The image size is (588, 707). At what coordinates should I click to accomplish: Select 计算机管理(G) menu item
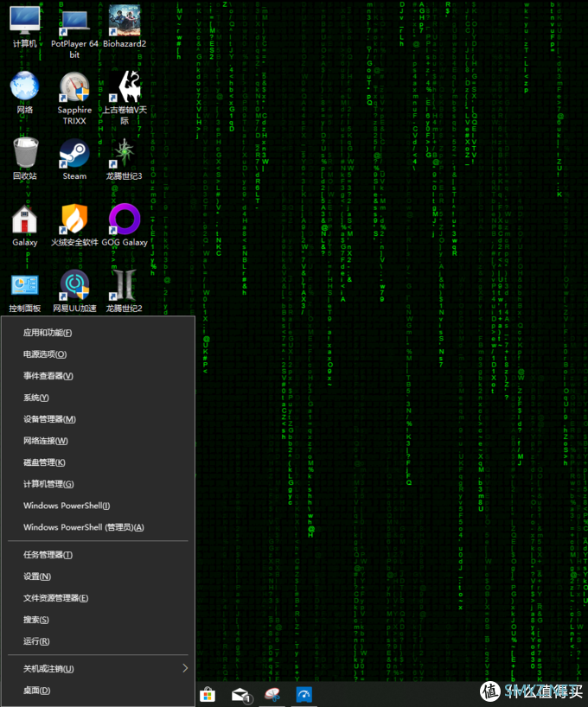[x=98, y=484]
